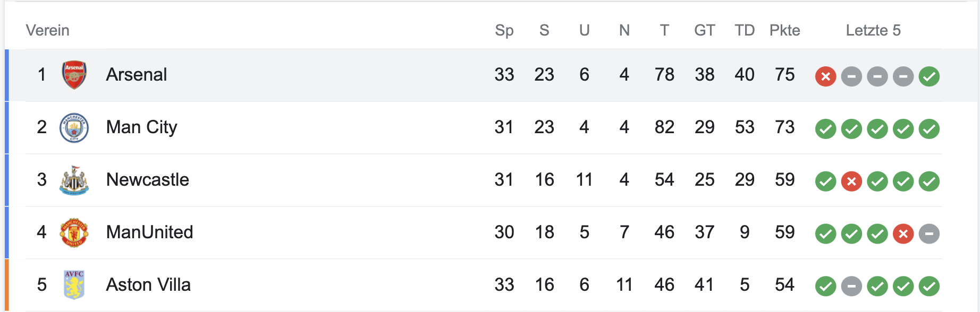The image size is (980, 312).
Task: Click the Pkte column header
Action: 784,30
